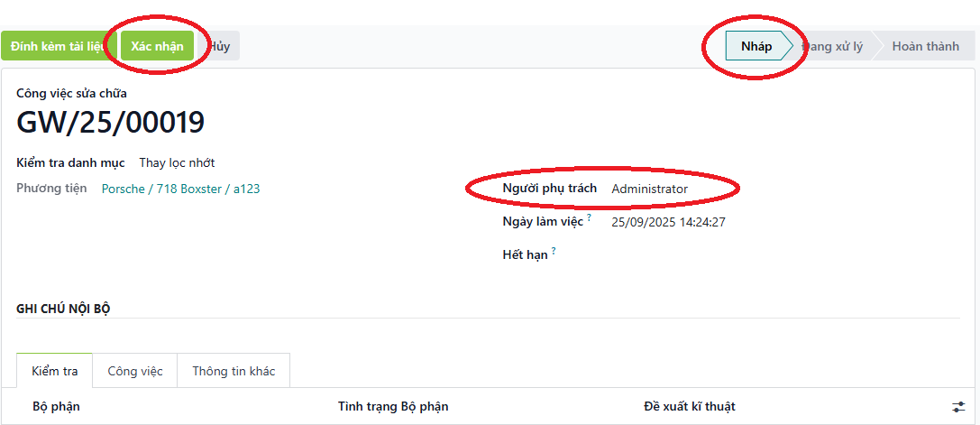Sort by Đề xuất kĩ thuật column

(690, 407)
